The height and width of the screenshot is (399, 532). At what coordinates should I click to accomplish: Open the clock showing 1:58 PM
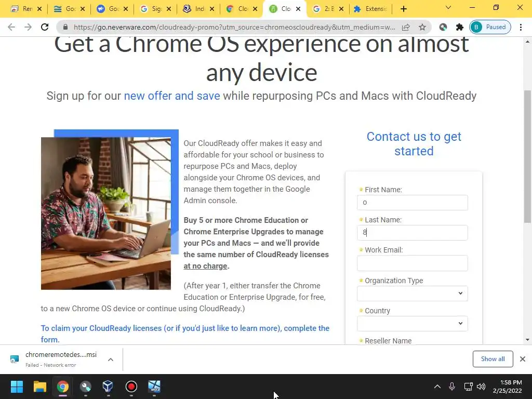[x=507, y=387]
